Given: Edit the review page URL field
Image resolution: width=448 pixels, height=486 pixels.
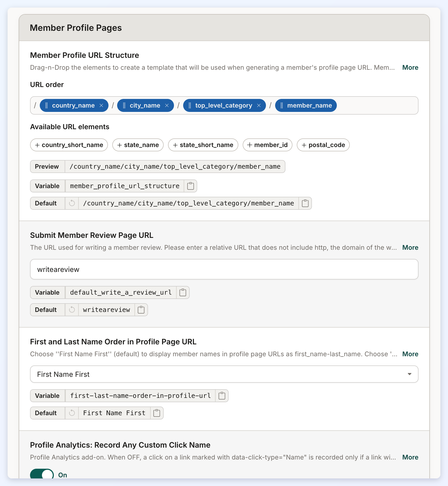Looking at the screenshot, I should point(224,269).
